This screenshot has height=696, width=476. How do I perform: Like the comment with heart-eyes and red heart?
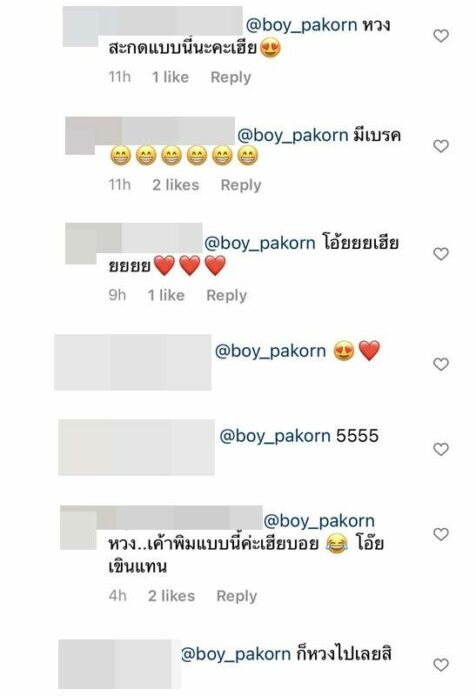point(440,364)
